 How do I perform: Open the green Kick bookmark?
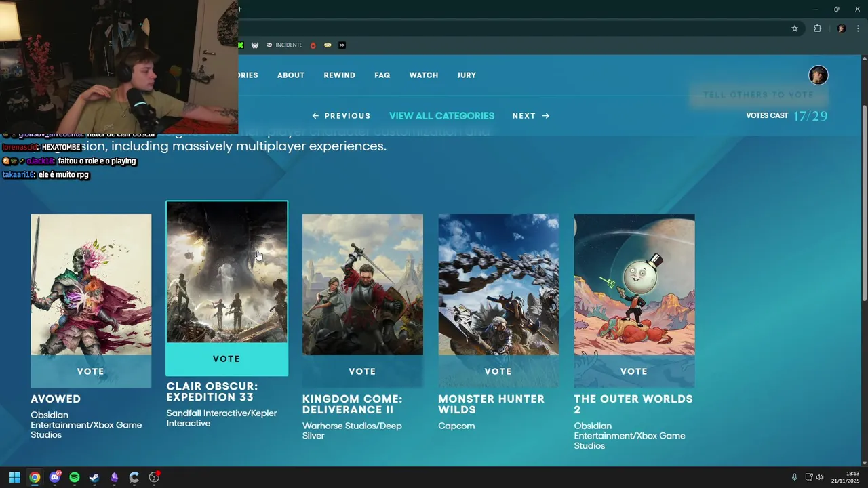pyautogui.click(x=240, y=45)
